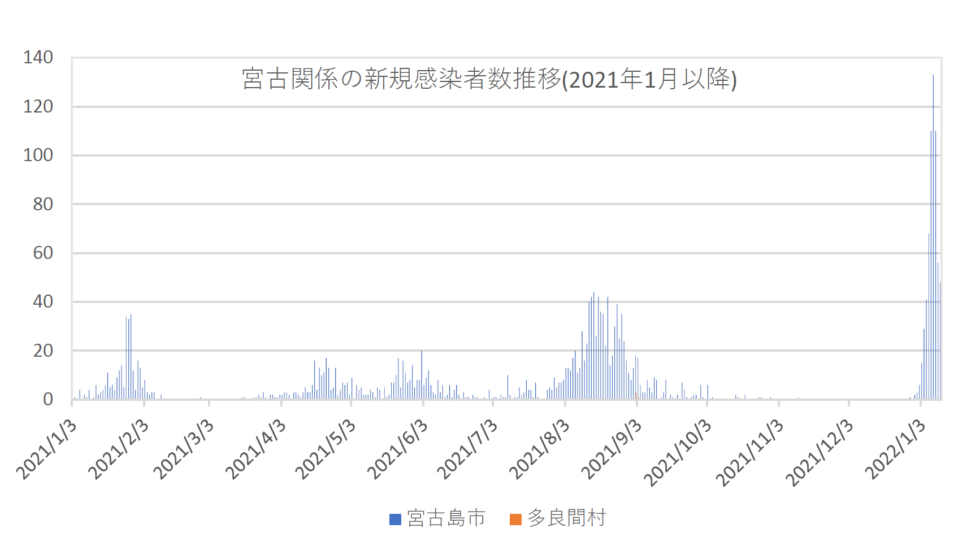Select the 宮古島市 legend label
This screenshot has height=541, width=980.
[446, 518]
